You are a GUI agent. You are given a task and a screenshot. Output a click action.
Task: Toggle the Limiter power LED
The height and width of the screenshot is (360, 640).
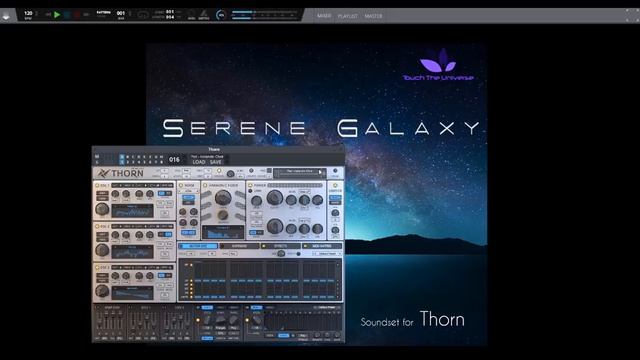pyautogui.click(x=335, y=185)
